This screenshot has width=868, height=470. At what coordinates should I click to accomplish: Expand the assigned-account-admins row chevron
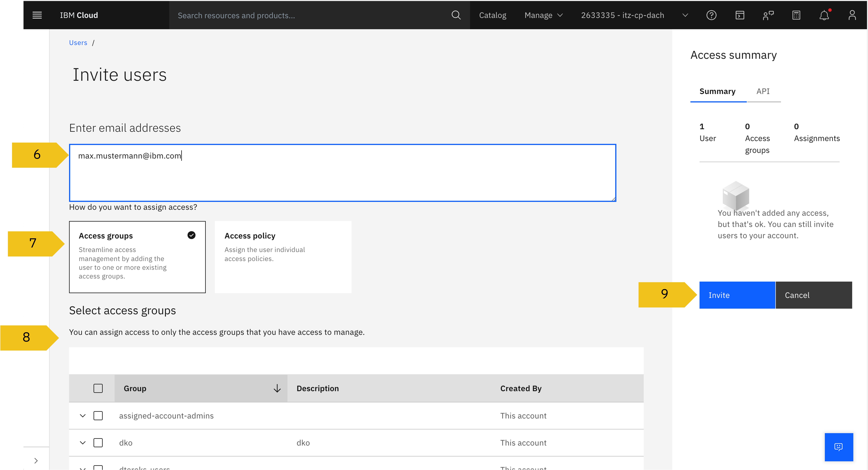click(x=83, y=416)
